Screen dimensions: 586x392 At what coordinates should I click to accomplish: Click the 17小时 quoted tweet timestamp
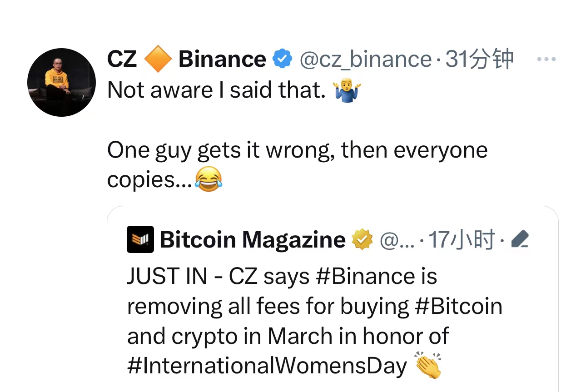tap(462, 240)
